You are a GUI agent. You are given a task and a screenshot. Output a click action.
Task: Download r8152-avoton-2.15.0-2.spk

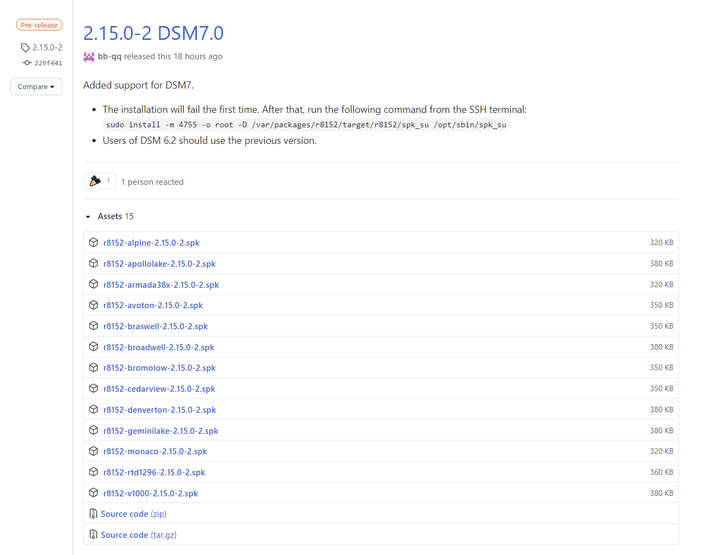pos(153,305)
